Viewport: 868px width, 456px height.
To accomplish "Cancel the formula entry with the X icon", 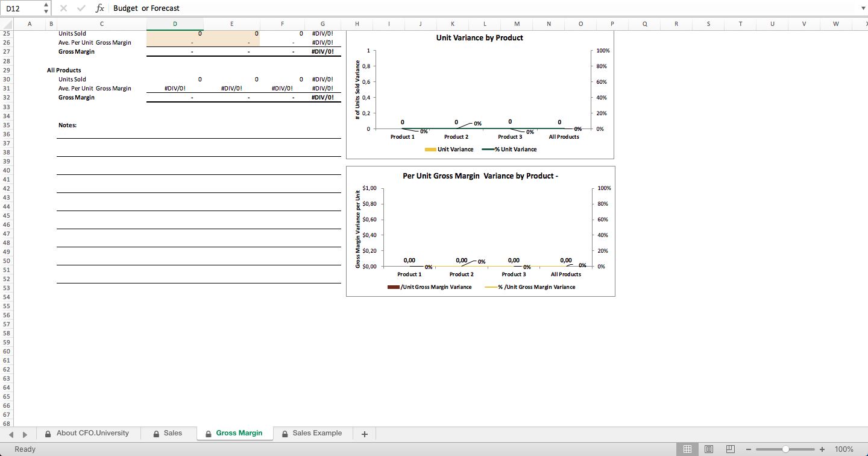I will pyautogui.click(x=63, y=8).
